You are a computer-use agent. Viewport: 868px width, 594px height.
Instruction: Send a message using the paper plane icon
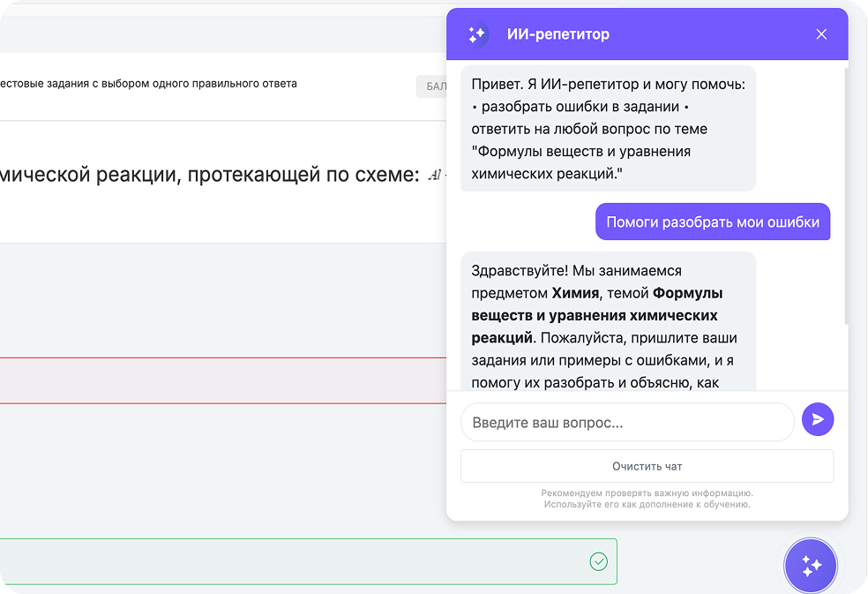point(818,419)
